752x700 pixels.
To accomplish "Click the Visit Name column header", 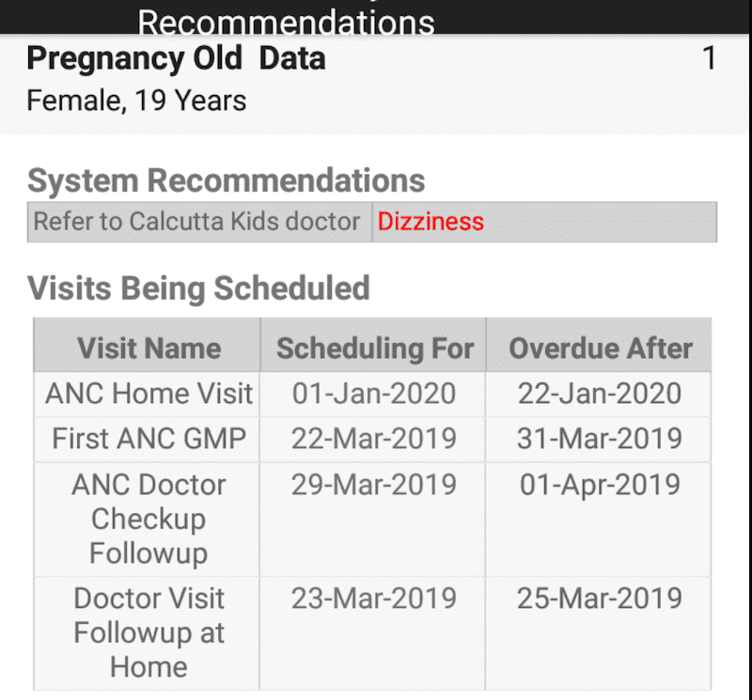I will coord(149,348).
